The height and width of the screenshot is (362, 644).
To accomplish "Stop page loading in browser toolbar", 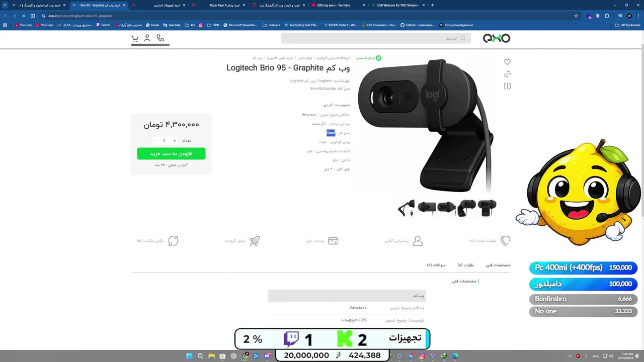I will pos(23,16).
